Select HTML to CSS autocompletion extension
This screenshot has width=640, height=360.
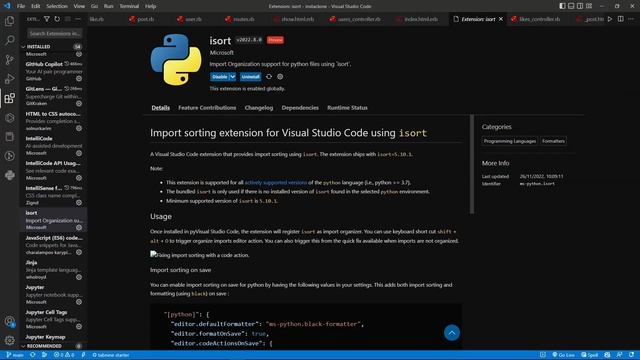(x=53, y=121)
